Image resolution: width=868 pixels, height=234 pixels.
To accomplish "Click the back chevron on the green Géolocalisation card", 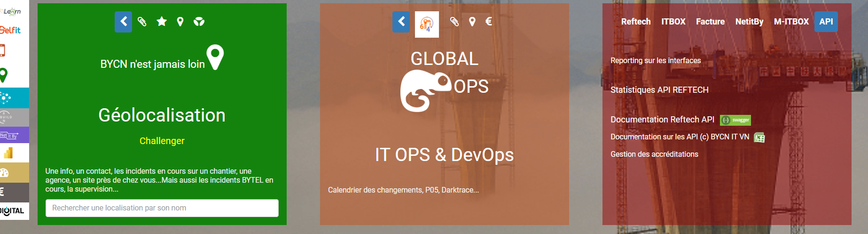I will [x=124, y=22].
